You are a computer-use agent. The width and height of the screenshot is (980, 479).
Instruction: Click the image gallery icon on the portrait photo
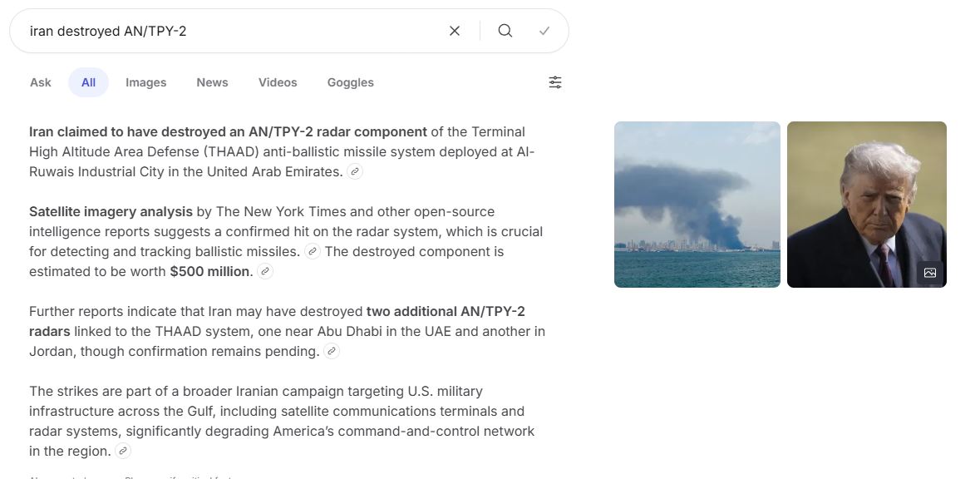tap(930, 273)
